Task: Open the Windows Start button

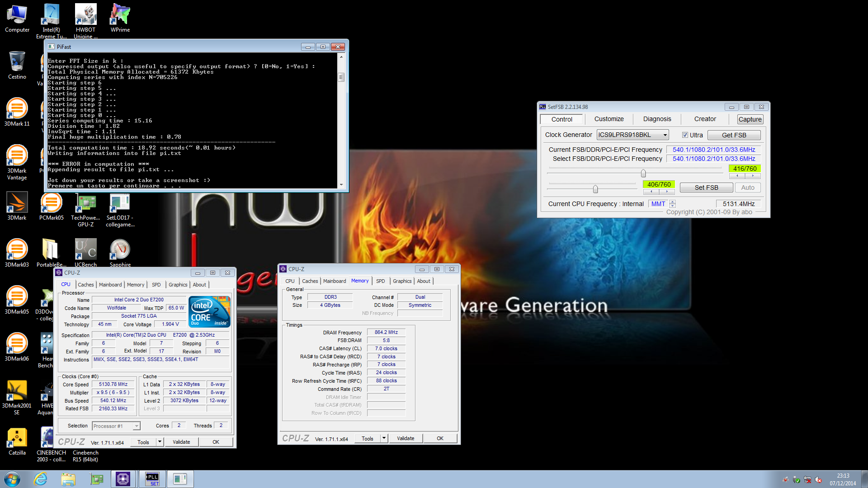Action: click(x=12, y=479)
